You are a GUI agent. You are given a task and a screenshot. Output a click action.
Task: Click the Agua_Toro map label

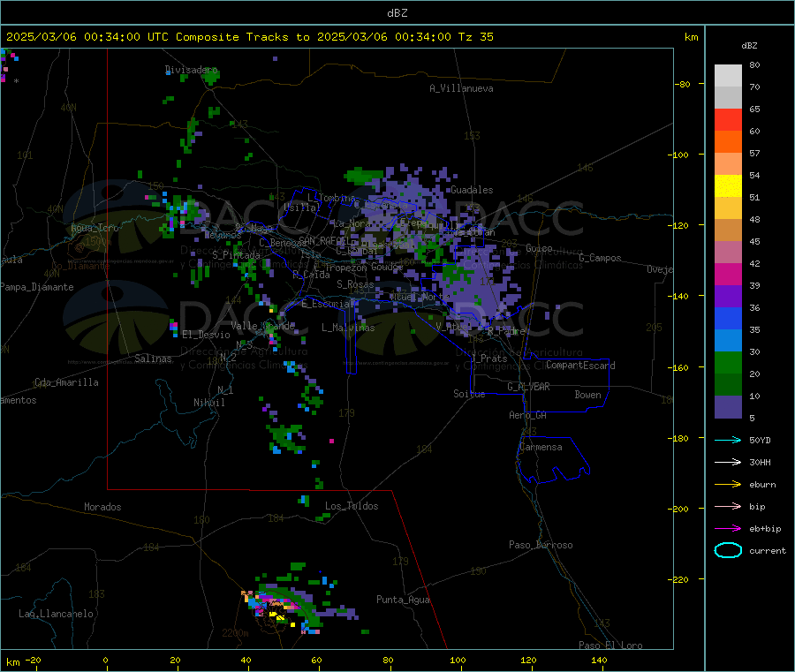95,228
